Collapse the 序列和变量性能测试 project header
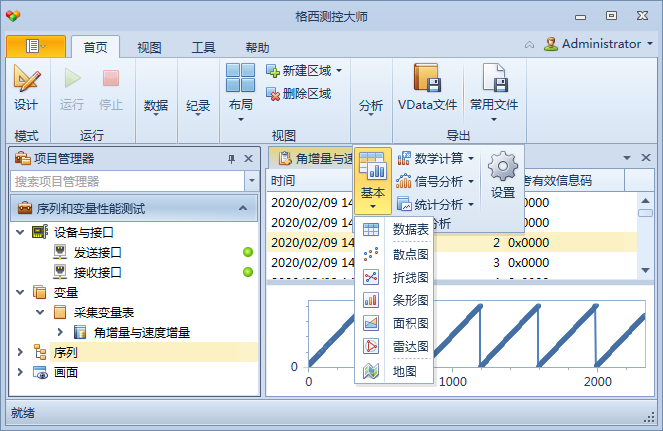Image resolution: width=663 pixels, height=431 pixels. pos(243,208)
